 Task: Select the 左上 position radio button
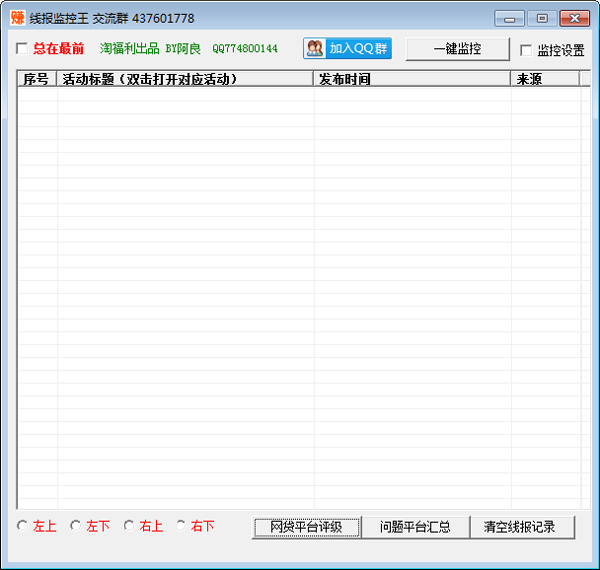pos(23,525)
